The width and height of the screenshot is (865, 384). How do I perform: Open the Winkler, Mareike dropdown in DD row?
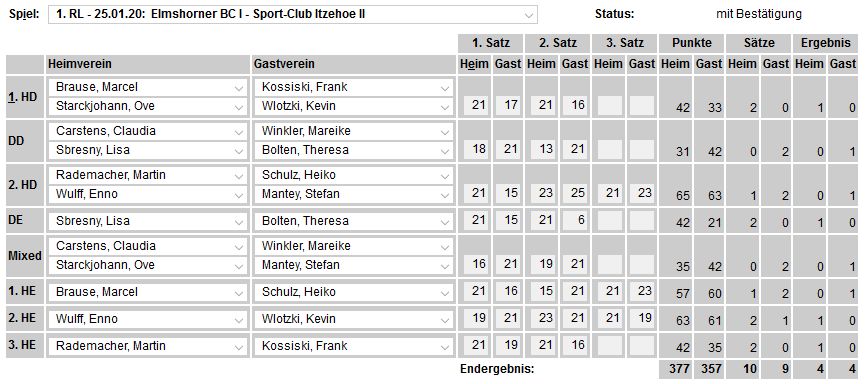pos(354,131)
